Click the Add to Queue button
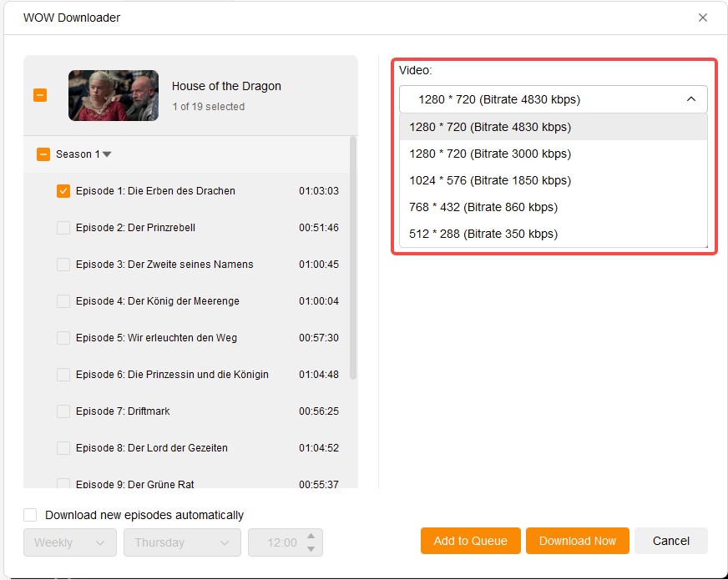The width and height of the screenshot is (728, 580). 470,541
